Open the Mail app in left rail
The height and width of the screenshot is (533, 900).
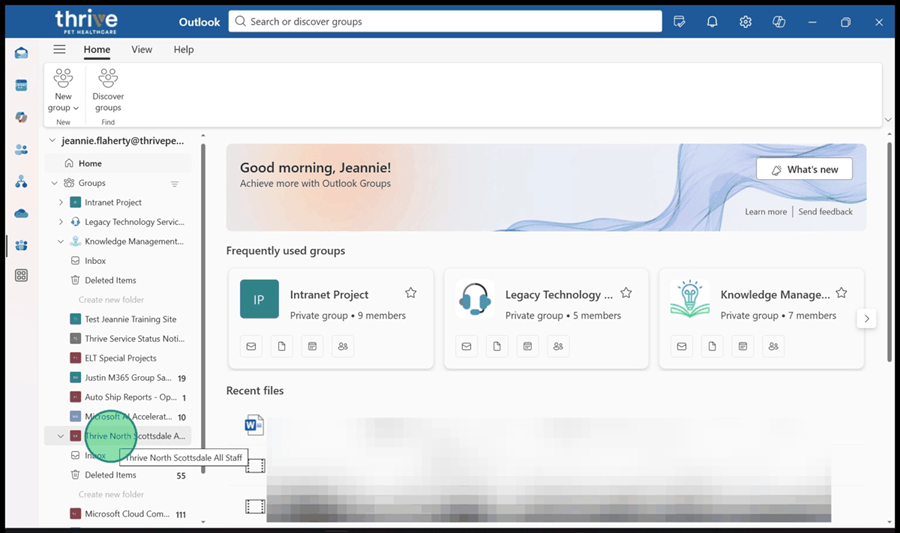[21, 53]
